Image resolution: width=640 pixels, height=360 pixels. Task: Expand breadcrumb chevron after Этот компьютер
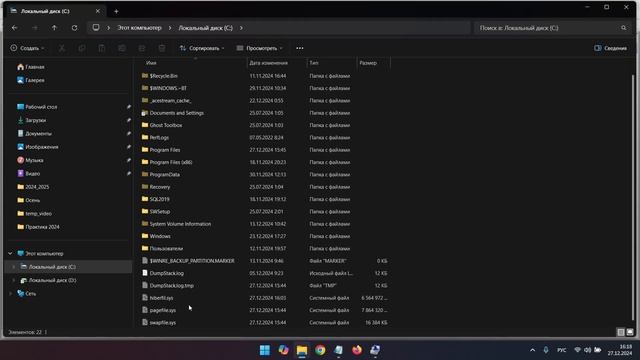[170, 28]
